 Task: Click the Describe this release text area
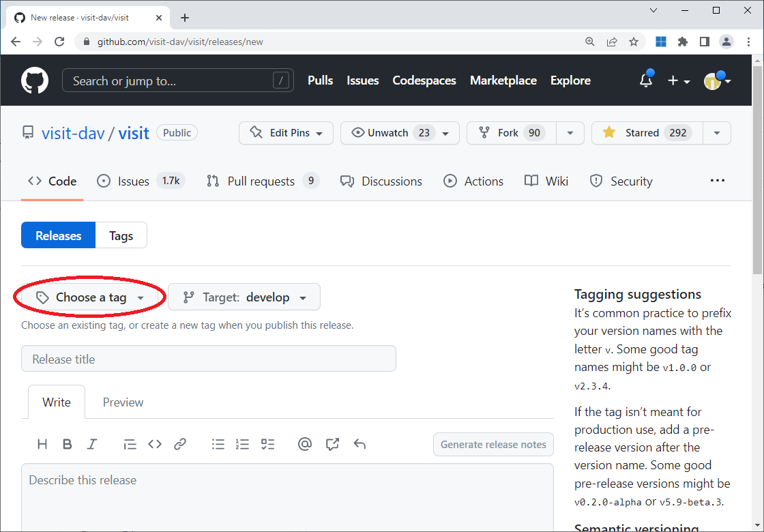pyautogui.click(x=287, y=497)
